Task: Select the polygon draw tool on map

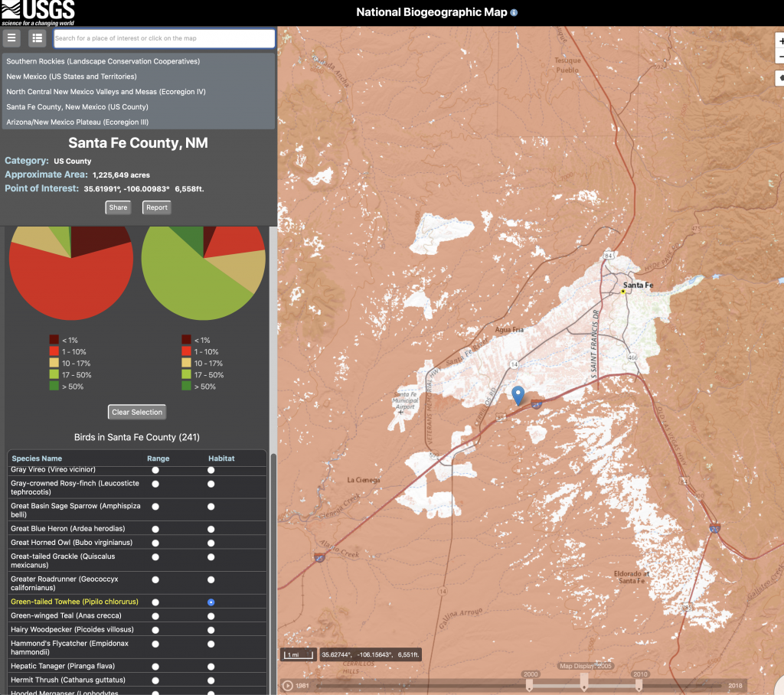Action: click(780, 77)
